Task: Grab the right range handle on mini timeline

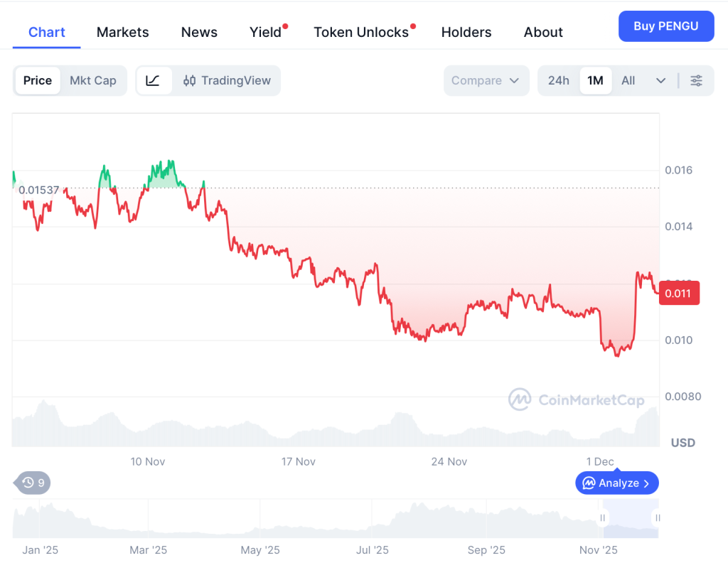Action: point(658,518)
